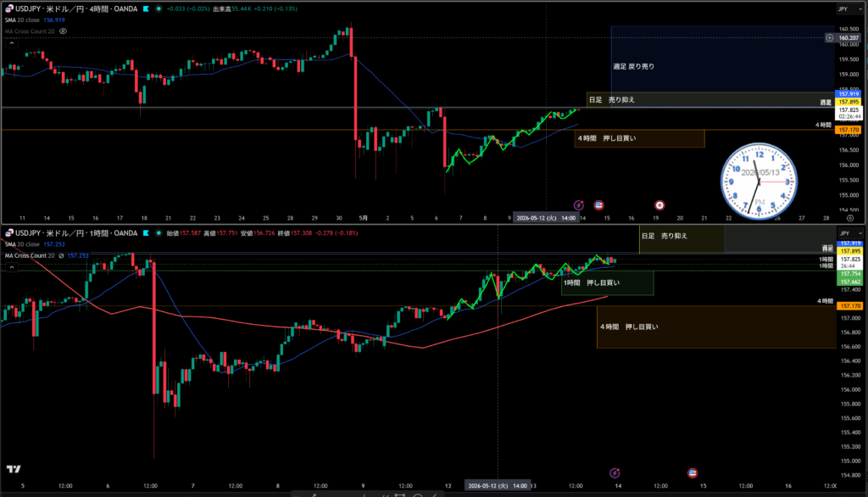
Task: Collapse the indicator legend on the 1時間 chart
Action: click(x=12, y=267)
